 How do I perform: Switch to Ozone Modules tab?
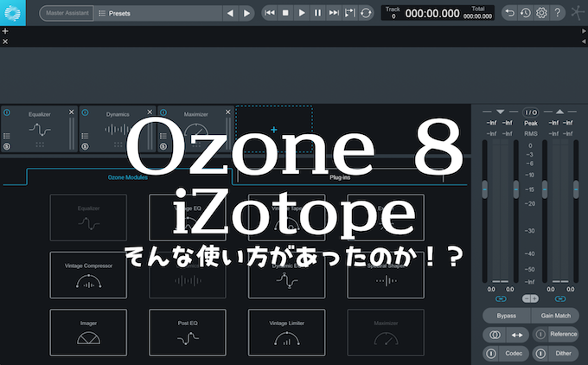(x=127, y=177)
